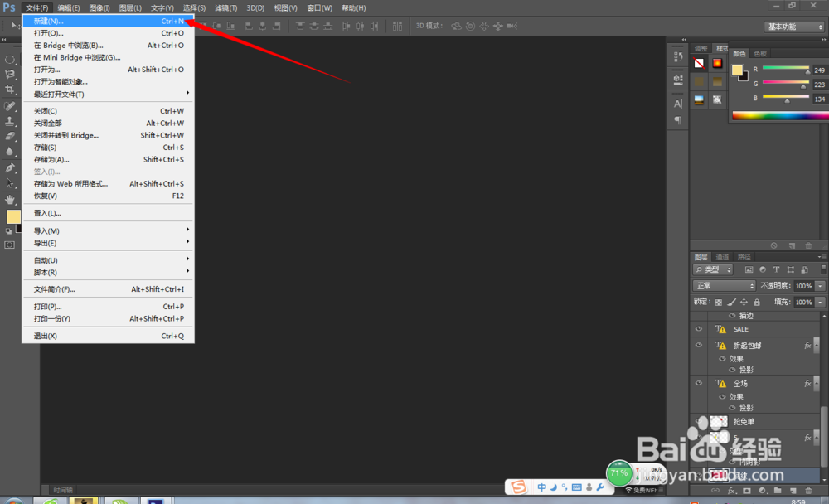
Task: Select the Path Selection arrow tool
Action: 9,183
